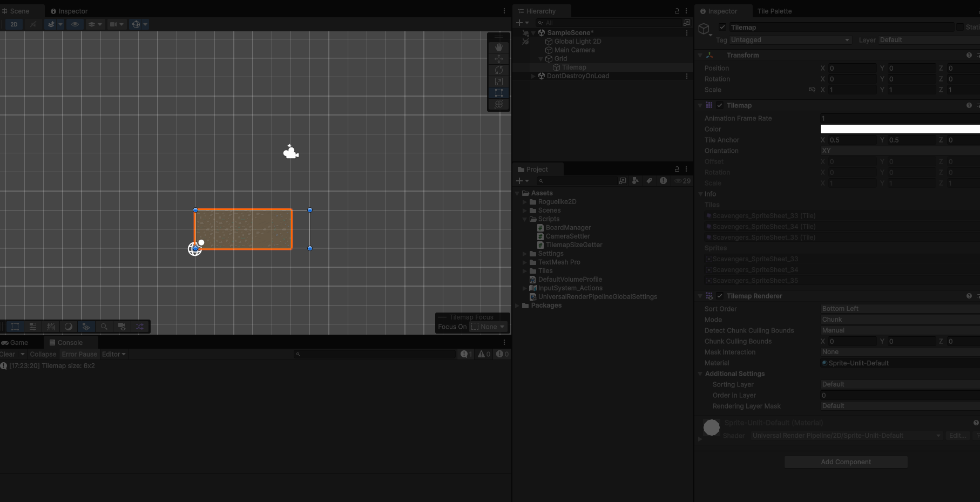Click the gizmos globe icon in Scene toolbar

[x=135, y=24]
